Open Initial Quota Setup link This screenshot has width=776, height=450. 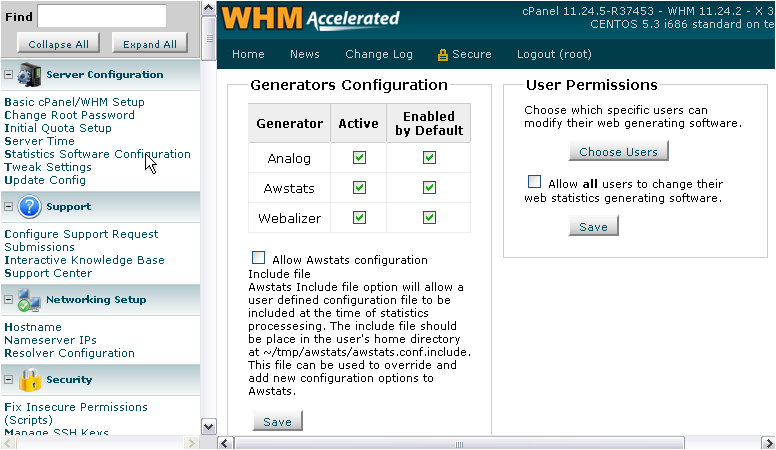[x=58, y=128]
